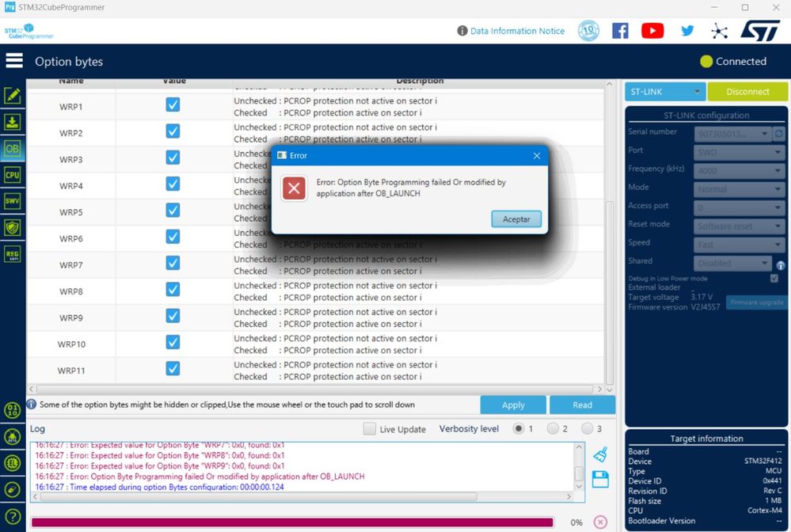The height and width of the screenshot is (532, 791).
Task: Click the operation progress bar
Action: [x=292, y=522]
